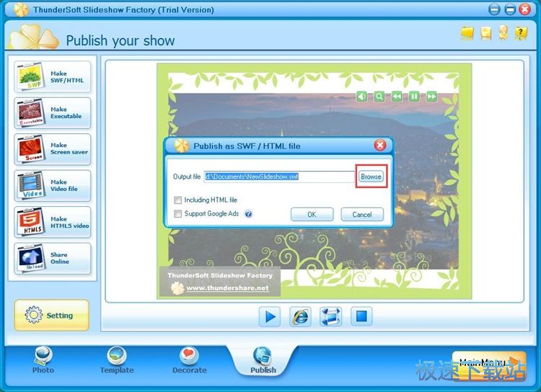Stop the slideshow preview
Screen dimensions: 541x392
[361, 316]
